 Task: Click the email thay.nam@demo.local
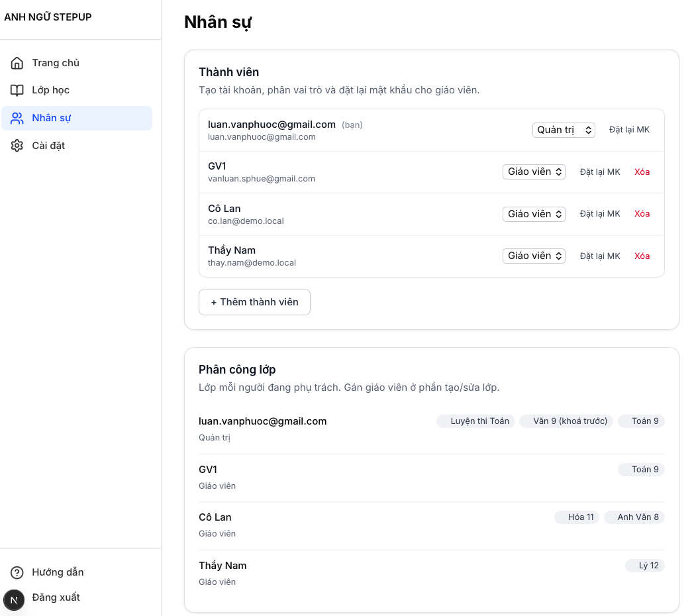pyautogui.click(x=252, y=262)
